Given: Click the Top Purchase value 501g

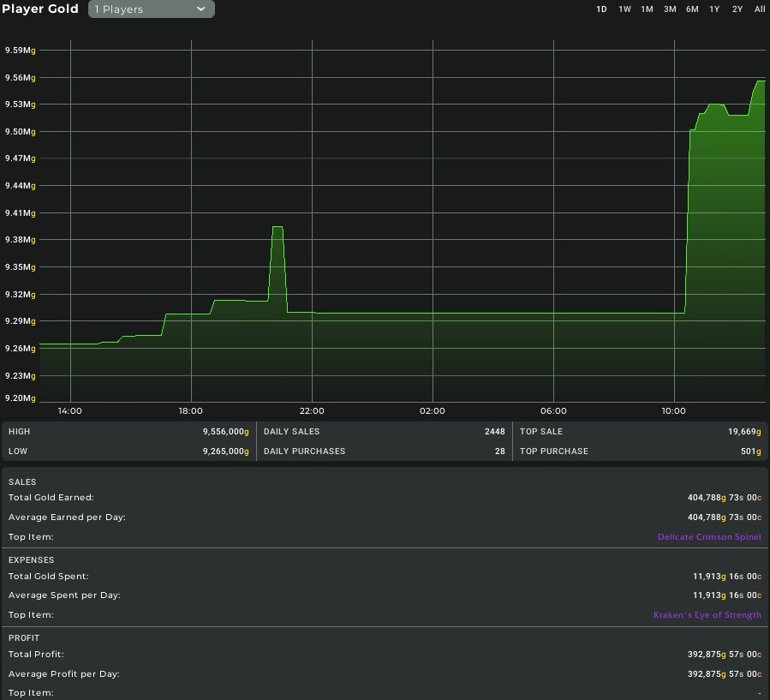Looking at the screenshot, I should pos(750,452).
